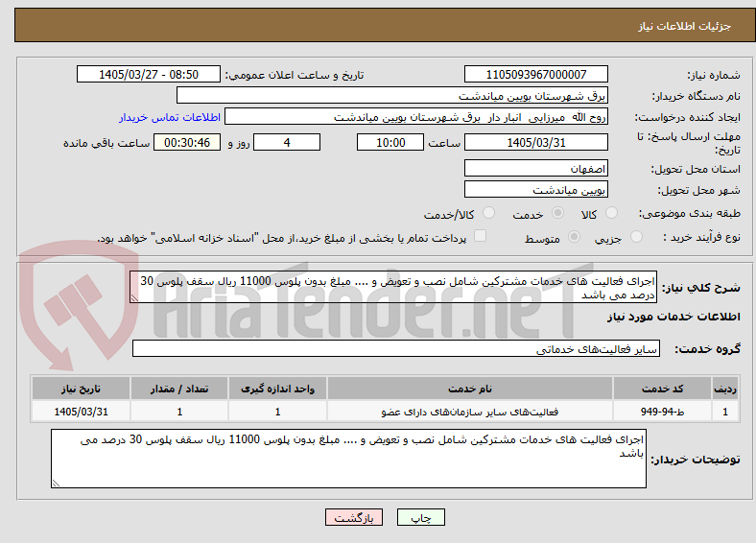The height and width of the screenshot is (543, 756).
Task: Click service code ط-94-949 cell
Action: click(663, 412)
